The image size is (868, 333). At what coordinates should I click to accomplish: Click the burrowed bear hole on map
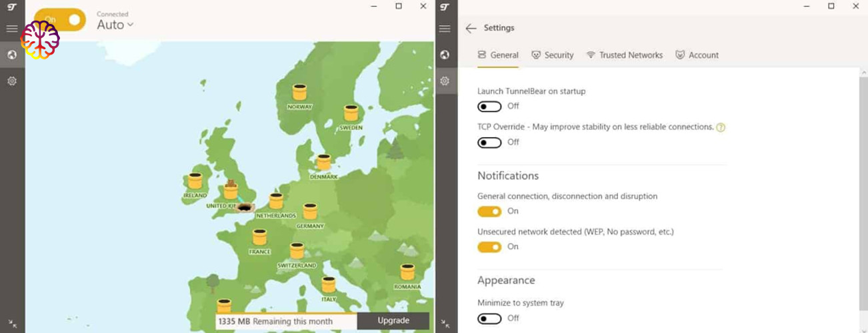coord(245,208)
